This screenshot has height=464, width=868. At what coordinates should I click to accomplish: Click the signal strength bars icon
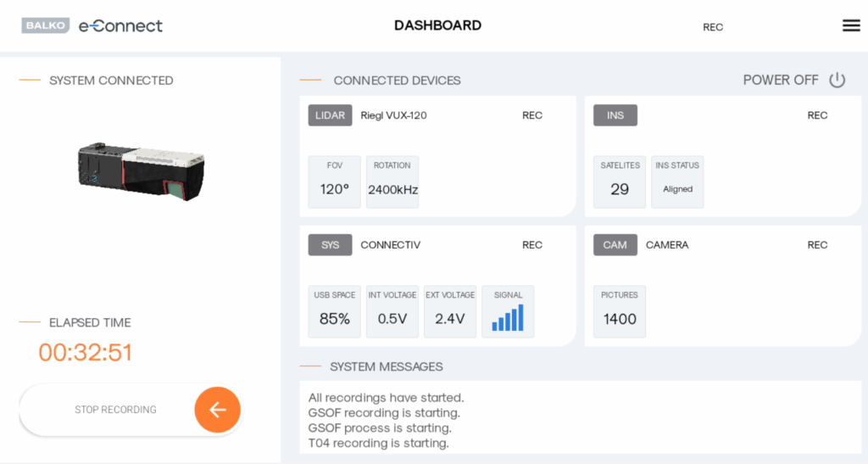508,312
